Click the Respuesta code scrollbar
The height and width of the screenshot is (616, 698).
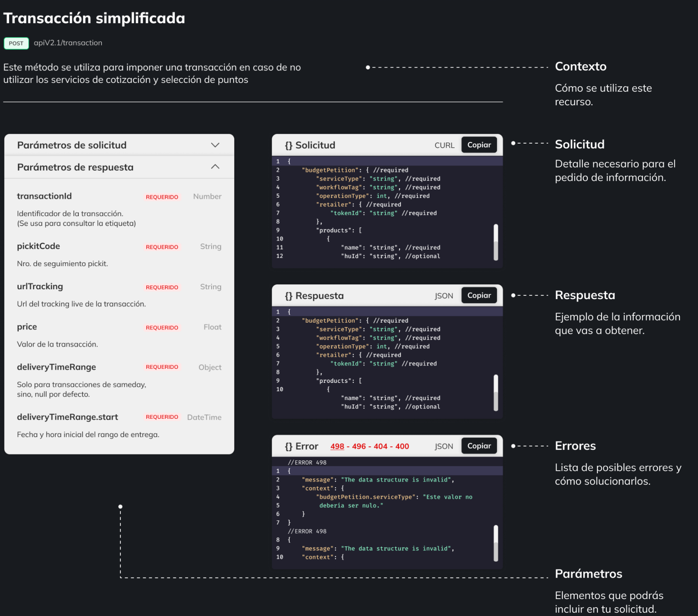click(495, 393)
